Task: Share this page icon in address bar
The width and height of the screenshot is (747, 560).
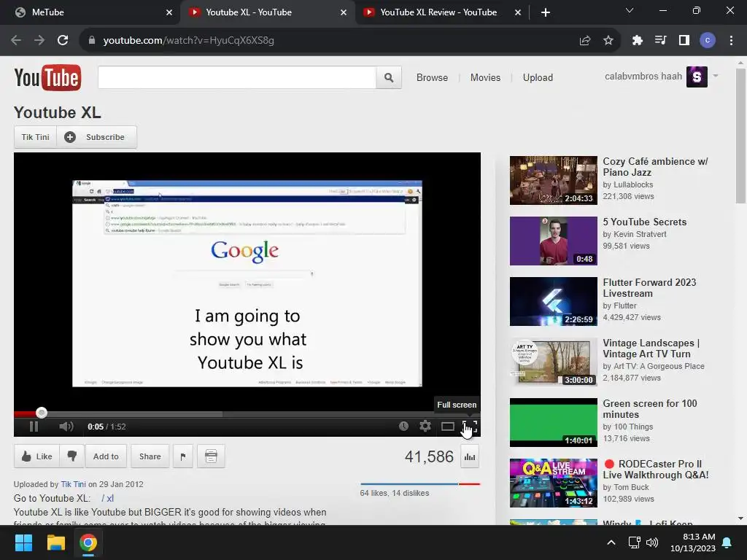Action: [x=585, y=41]
